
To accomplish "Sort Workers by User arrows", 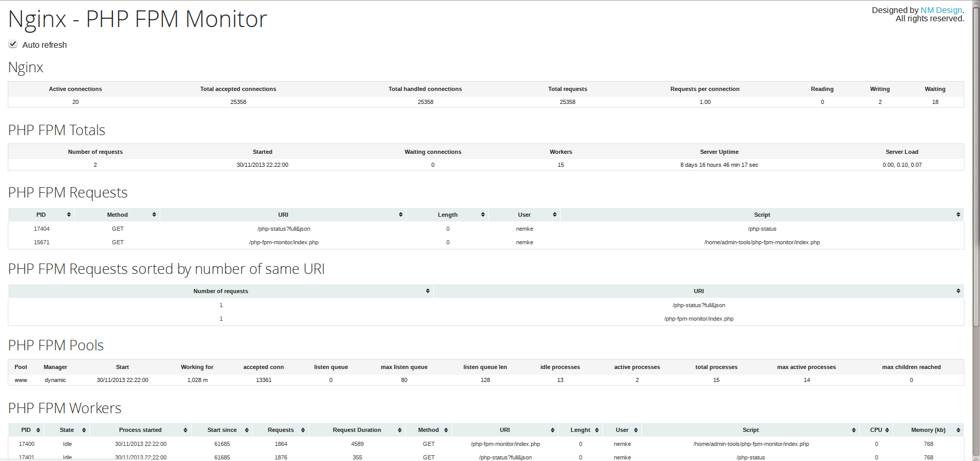I will point(636,430).
